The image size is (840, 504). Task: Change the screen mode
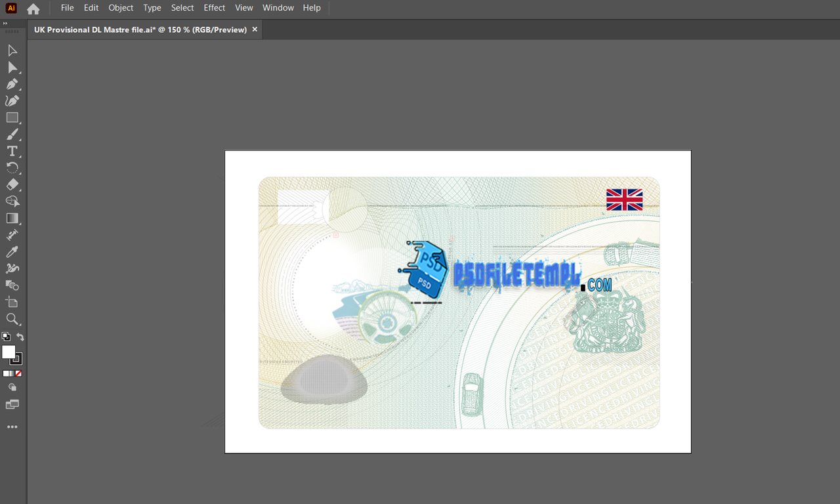click(x=12, y=404)
